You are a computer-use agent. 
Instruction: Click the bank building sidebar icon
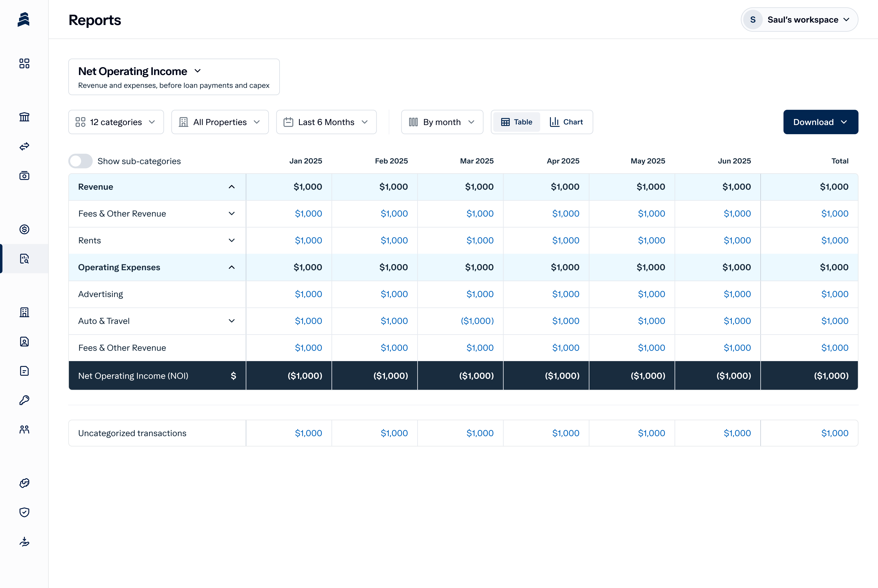[x=24, y=117]
